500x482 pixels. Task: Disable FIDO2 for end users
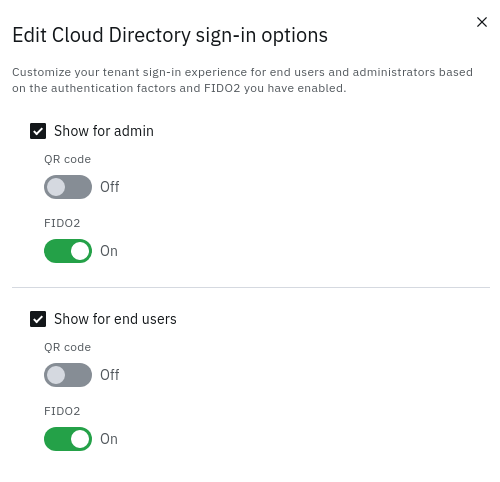68,439
